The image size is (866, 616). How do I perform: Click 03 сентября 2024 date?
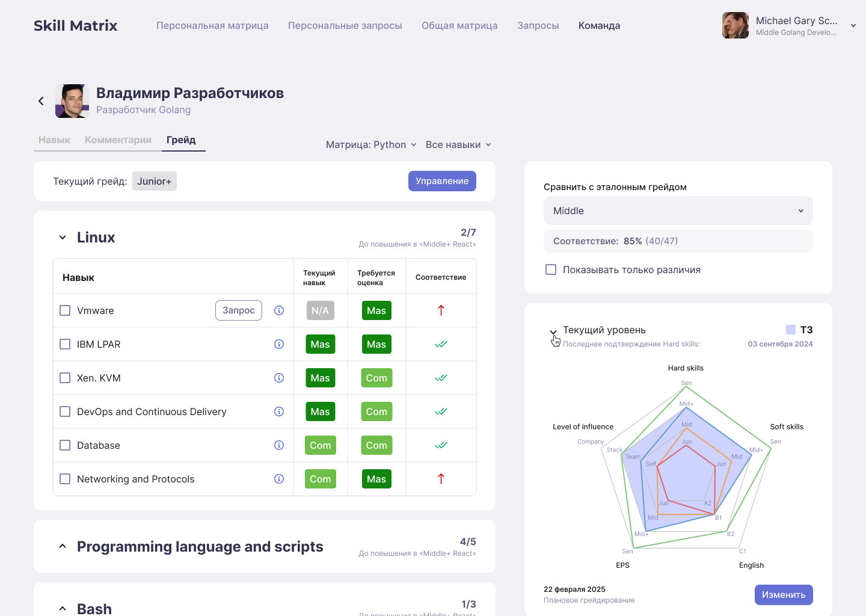[780, 344]
